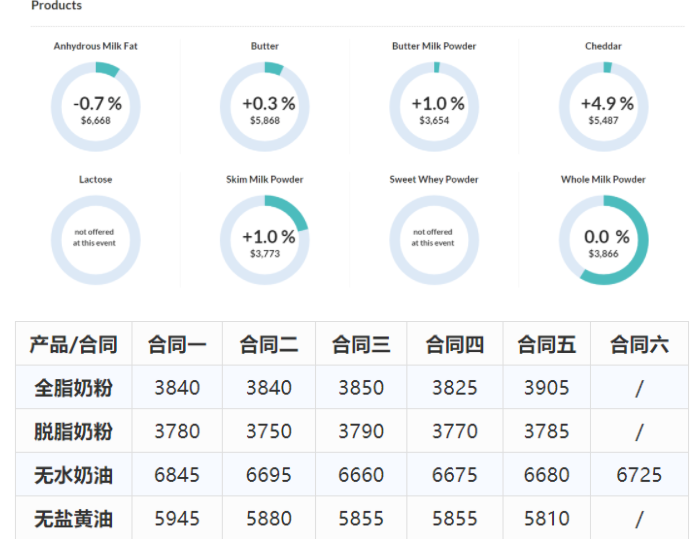
Task: Click the Skim Milk Powder title
Action: (265, 180)
